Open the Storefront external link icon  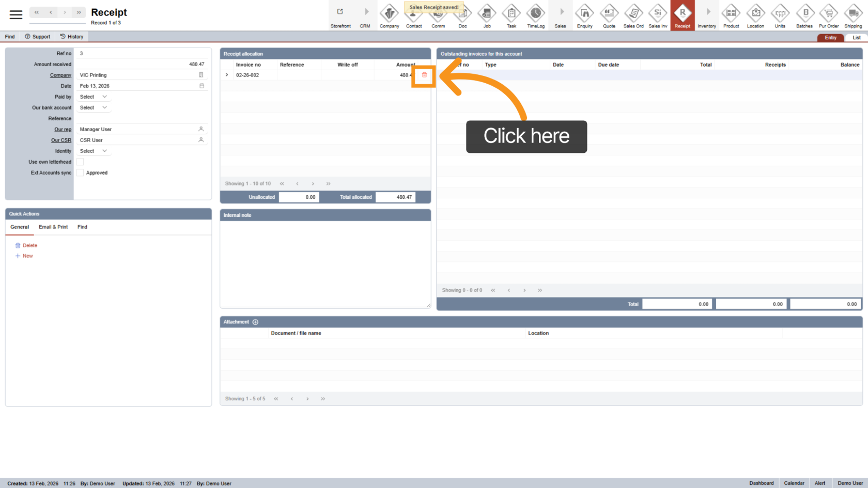coord(340,12)
